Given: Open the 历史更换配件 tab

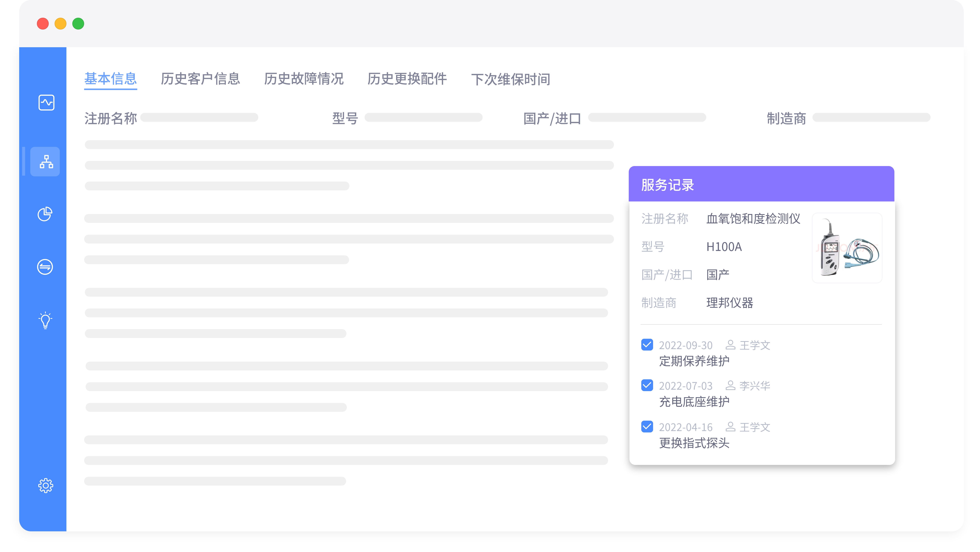Looking at the screenshot, I should (407, 79).
